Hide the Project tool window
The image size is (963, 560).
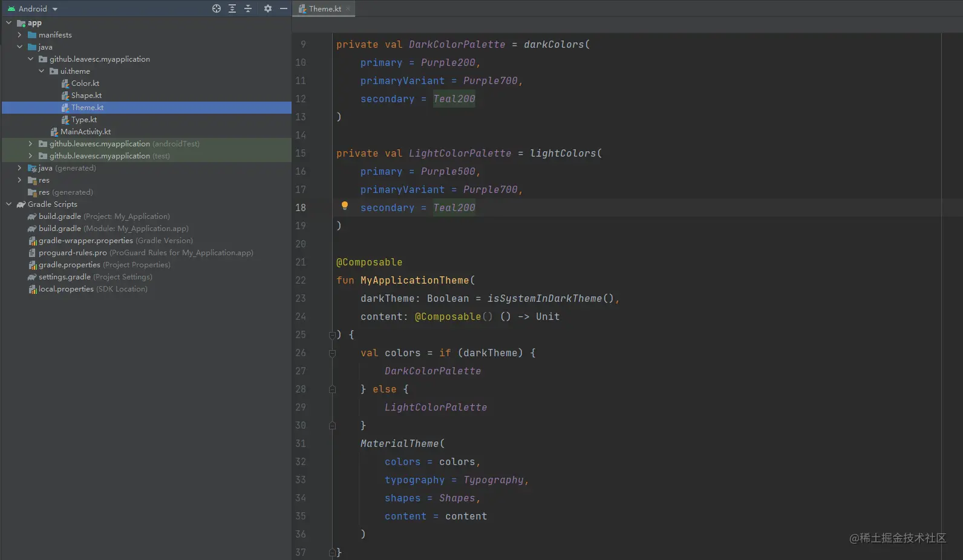click(x=283, y=8)
